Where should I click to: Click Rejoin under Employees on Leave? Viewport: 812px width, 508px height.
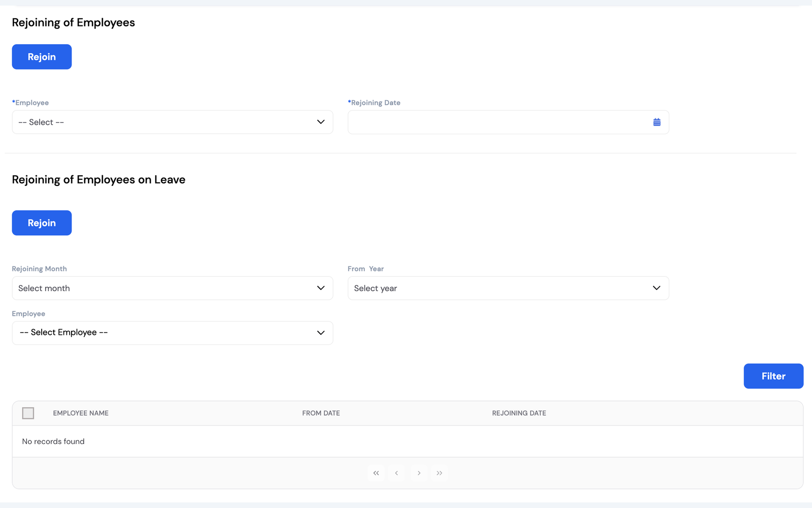click(42, 223)
